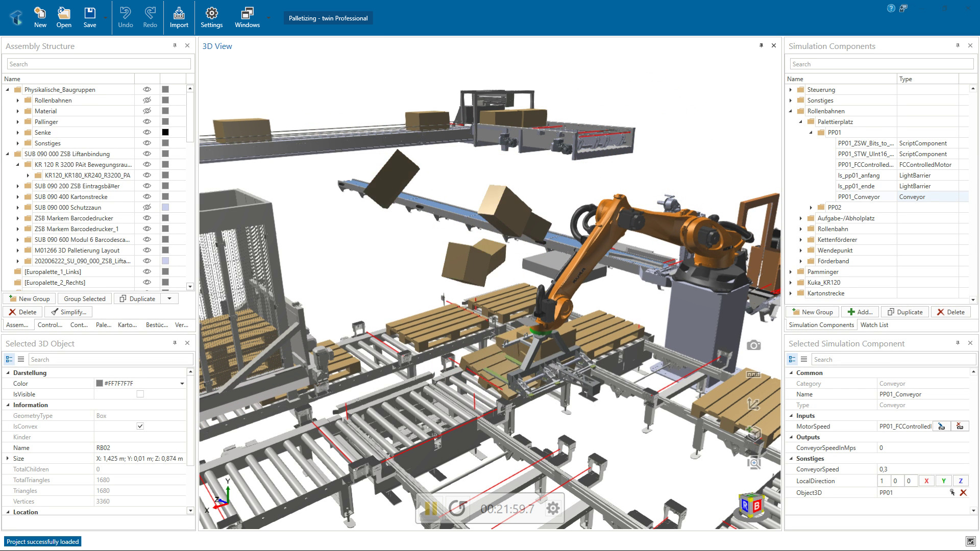Click the link MotorSpeed input icon
Viewport: 980px width, 551px height.
[x=942, y=427]
